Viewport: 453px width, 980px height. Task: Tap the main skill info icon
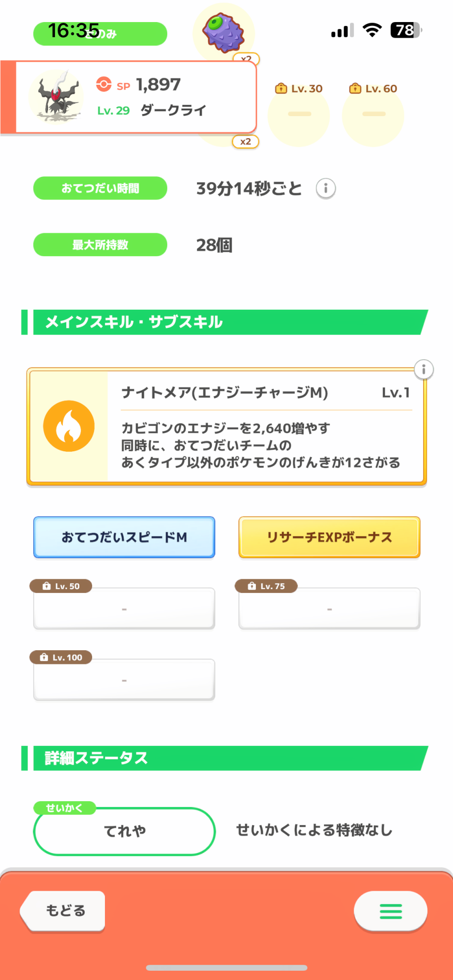tap(424, 369)
